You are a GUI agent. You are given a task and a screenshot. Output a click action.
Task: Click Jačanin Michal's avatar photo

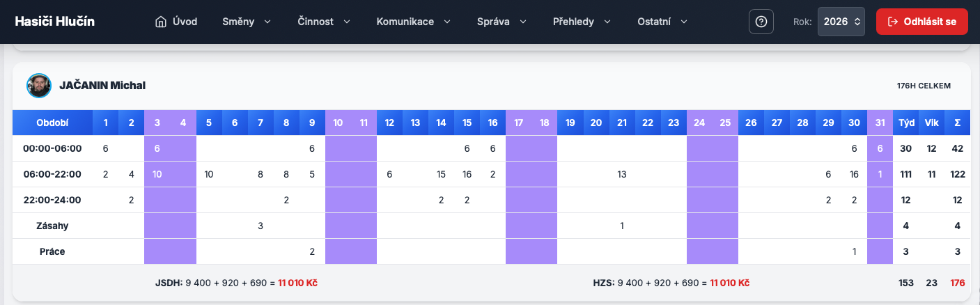(x=39, y=86)
